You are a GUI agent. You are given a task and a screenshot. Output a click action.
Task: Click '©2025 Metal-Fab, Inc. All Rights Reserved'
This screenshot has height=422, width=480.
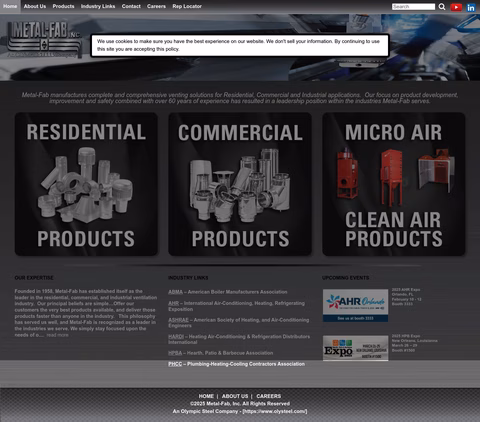point(240,404)
